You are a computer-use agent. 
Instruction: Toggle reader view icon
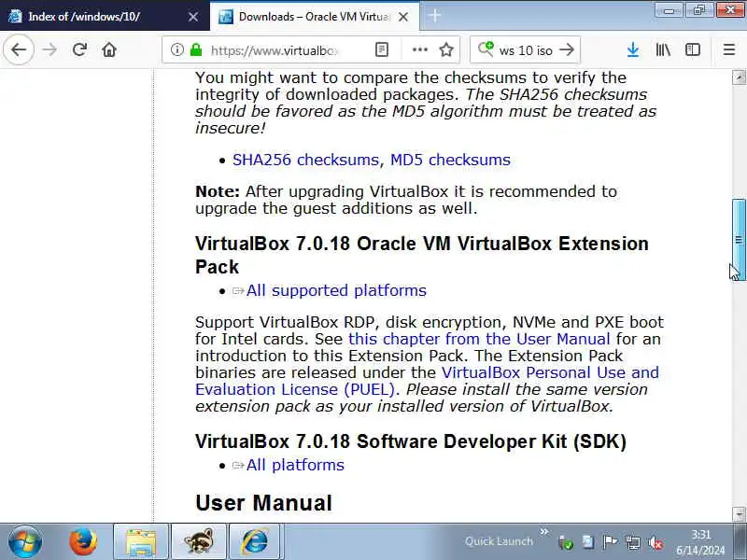click(x=382, y=49)
